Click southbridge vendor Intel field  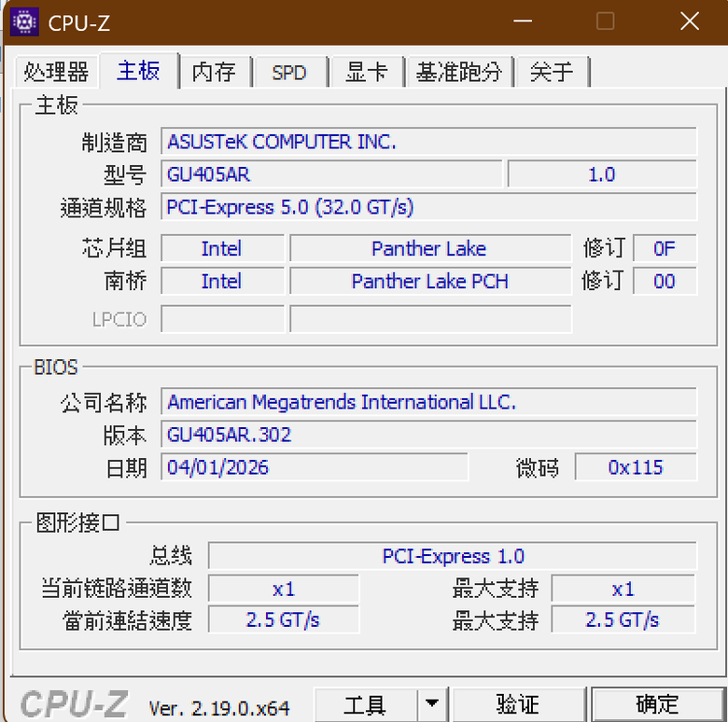[222, 281]
